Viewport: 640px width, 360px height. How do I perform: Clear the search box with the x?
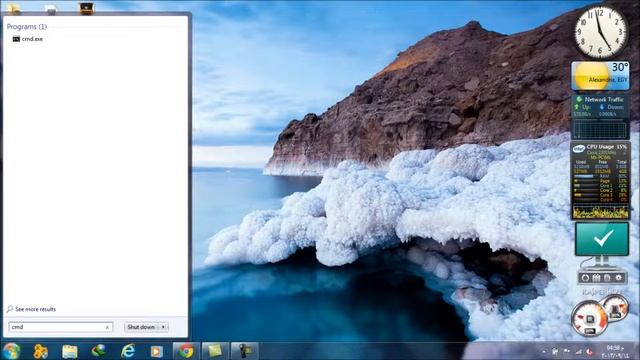click(107, 327)
